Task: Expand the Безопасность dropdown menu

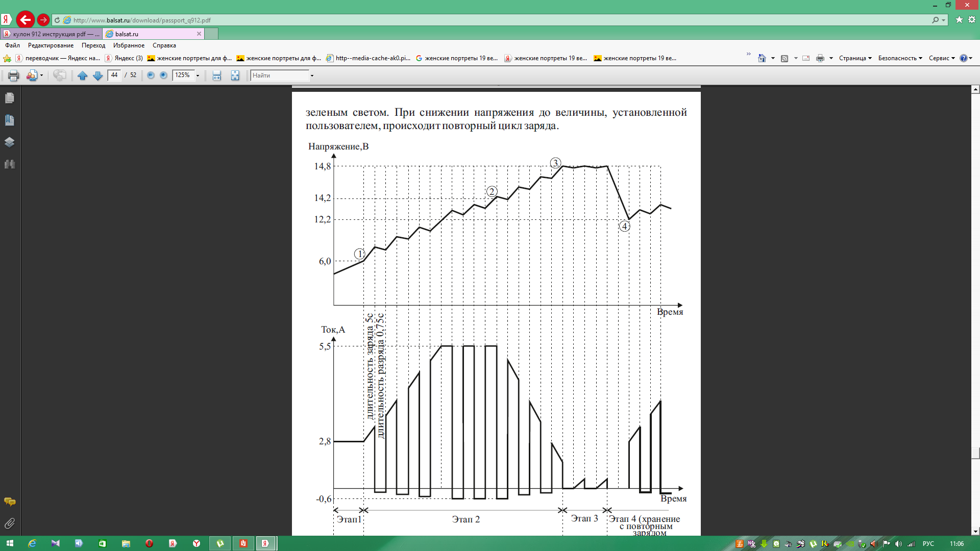Action: click(x=900, y=58)
